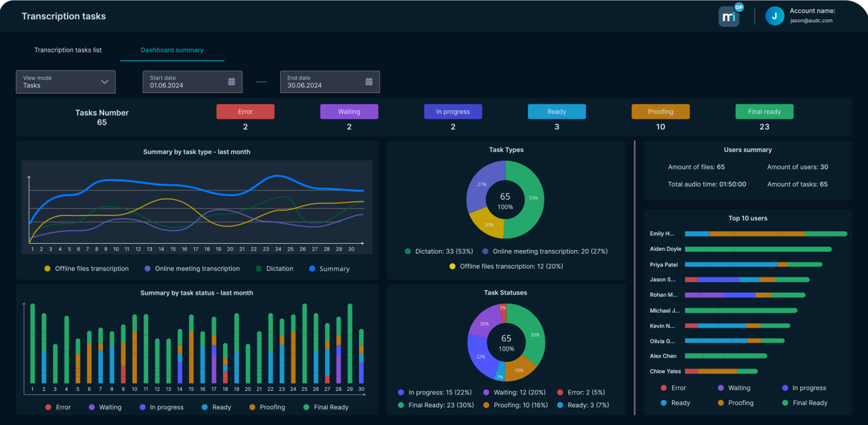Toggle Offline files transcription legend dot

[47, 269]
